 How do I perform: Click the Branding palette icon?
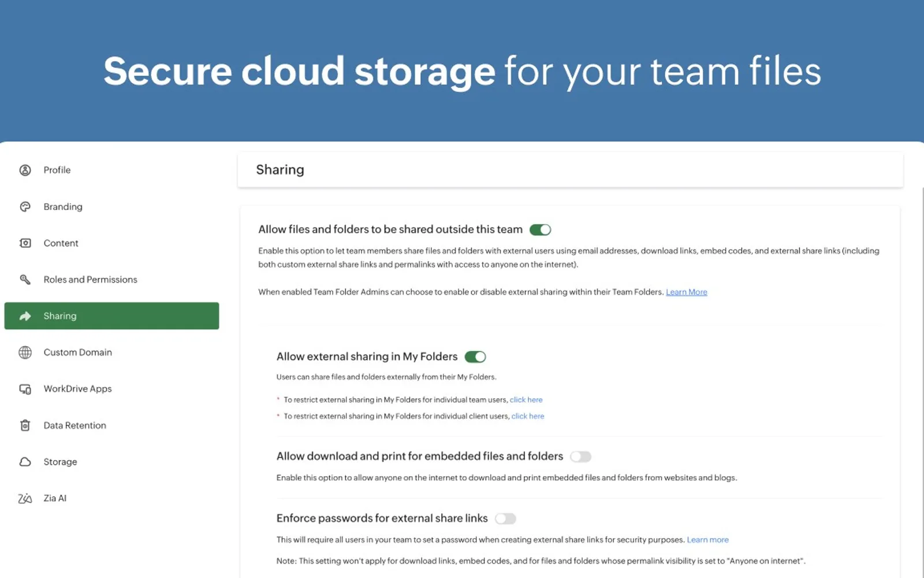click(25, 206)
